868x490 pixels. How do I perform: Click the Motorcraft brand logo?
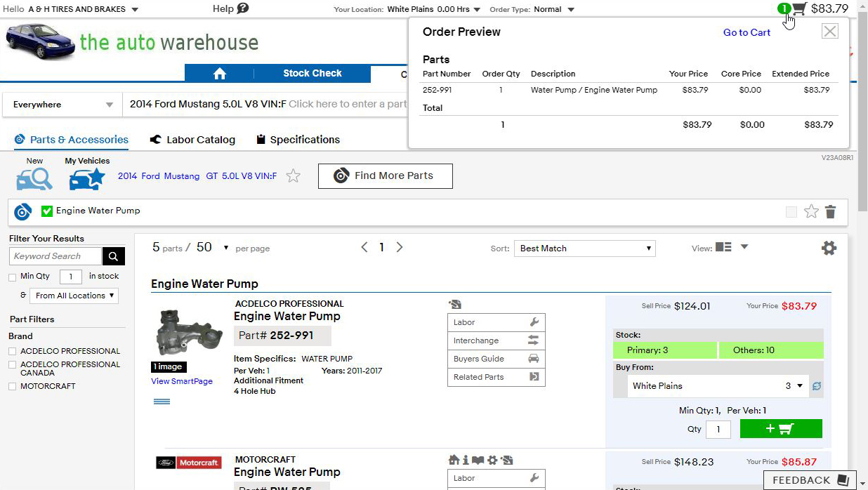[x=189, y=463]
